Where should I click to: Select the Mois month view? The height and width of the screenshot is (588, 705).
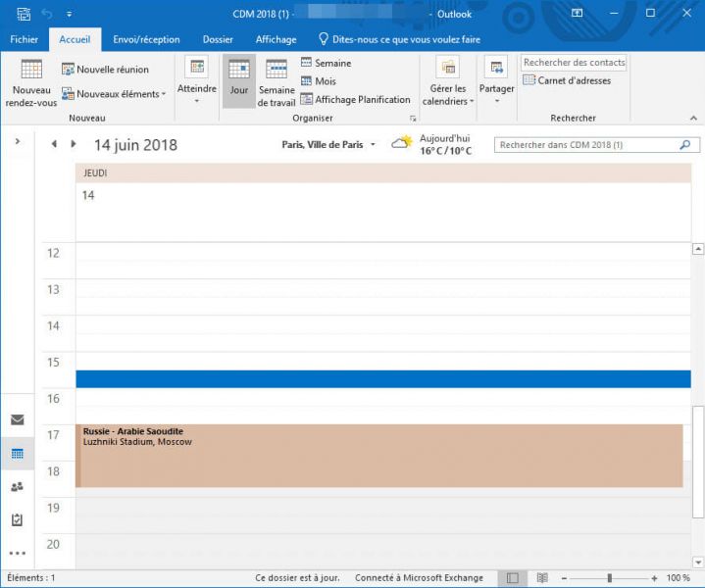tap(319, 81)
